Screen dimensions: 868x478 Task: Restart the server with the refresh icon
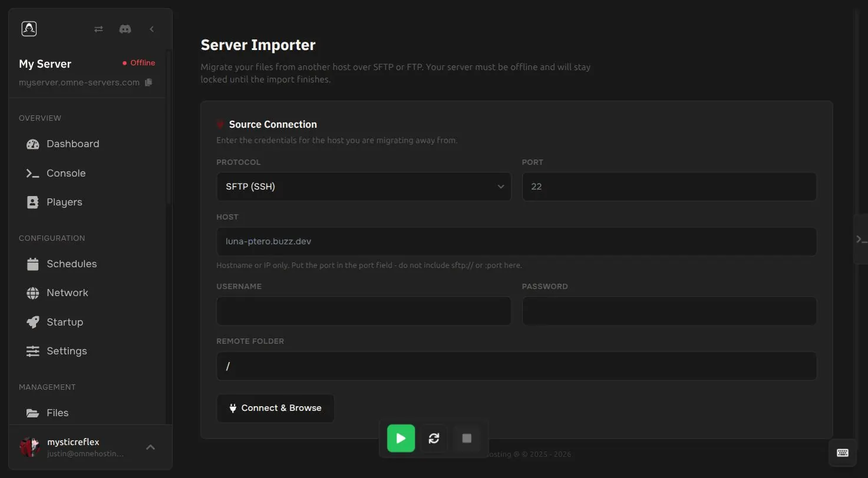(434, 438)
